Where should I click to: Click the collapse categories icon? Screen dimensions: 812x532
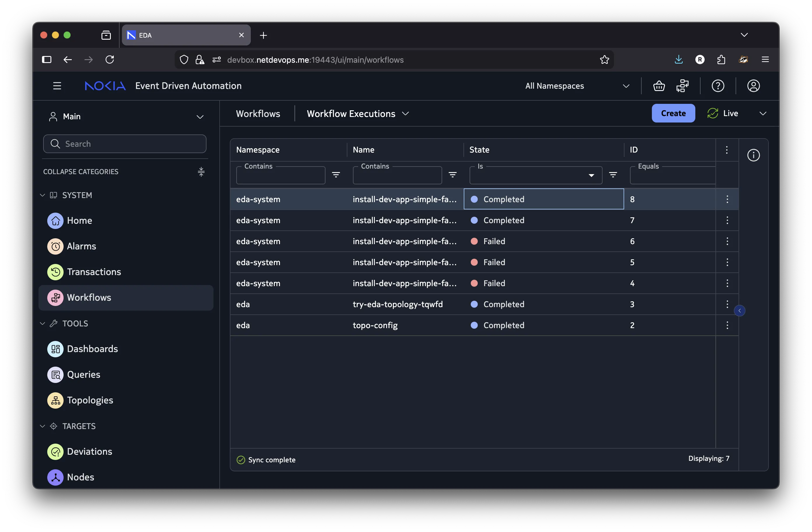tap(201, 172)
